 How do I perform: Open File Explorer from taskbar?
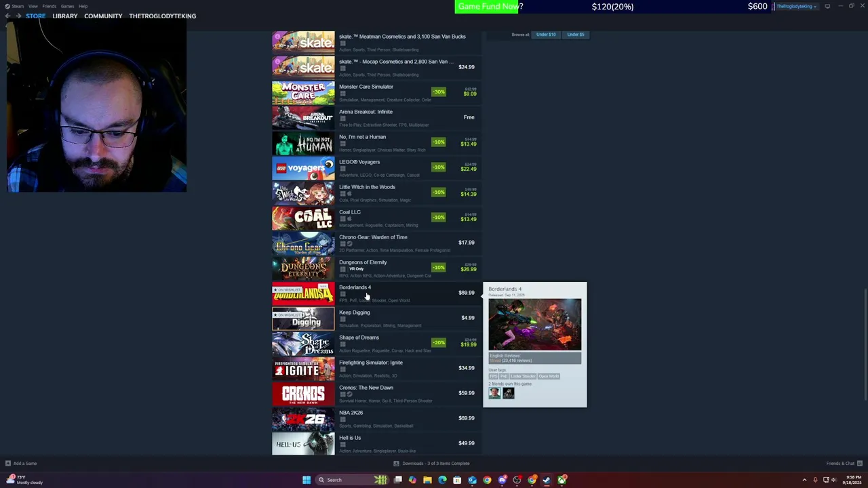coord(427,480)
